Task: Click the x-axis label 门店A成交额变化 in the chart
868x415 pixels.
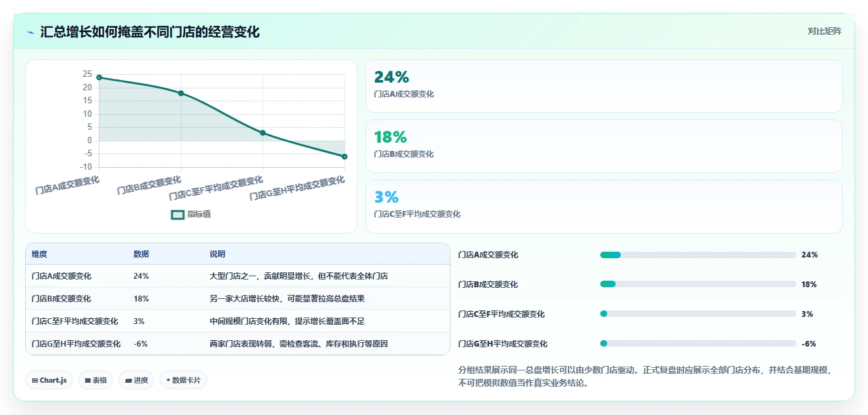Action: coord(68,185)
